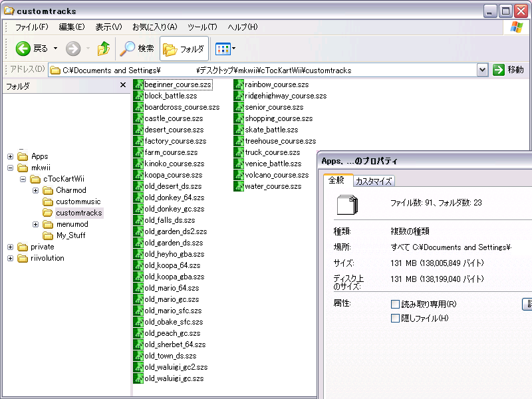Select the file name old_town_ds.szs
The width and height of the screenshot is (532, 399).
click(x=170, y=356)
